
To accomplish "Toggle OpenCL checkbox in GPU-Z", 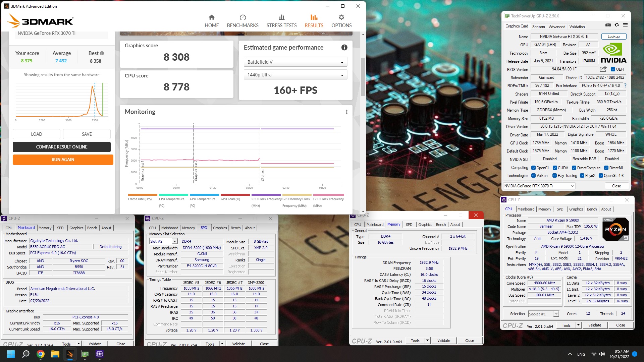I will tap(533, 168).
